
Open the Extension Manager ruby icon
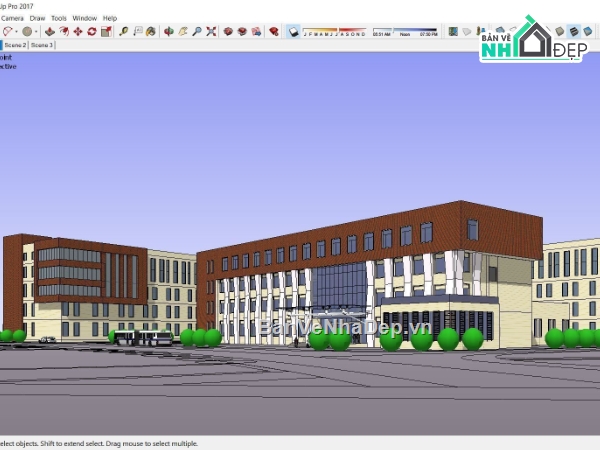[274, 31]
